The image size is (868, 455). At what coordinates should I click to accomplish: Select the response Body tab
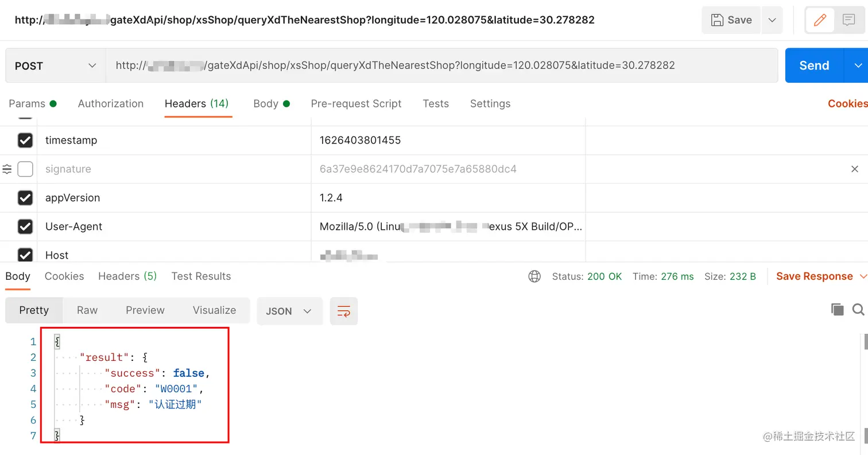18,276
